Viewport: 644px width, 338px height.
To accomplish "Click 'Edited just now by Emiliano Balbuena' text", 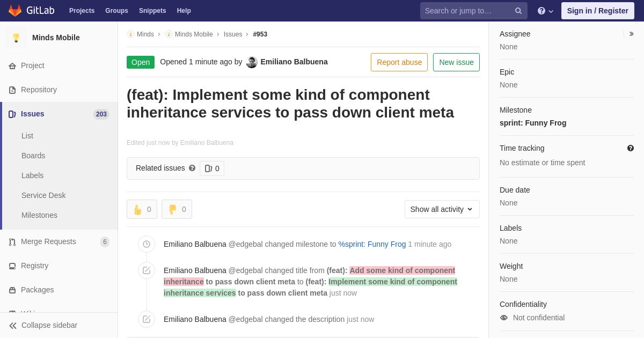I will pyautogui.click(x=180, y=143).
